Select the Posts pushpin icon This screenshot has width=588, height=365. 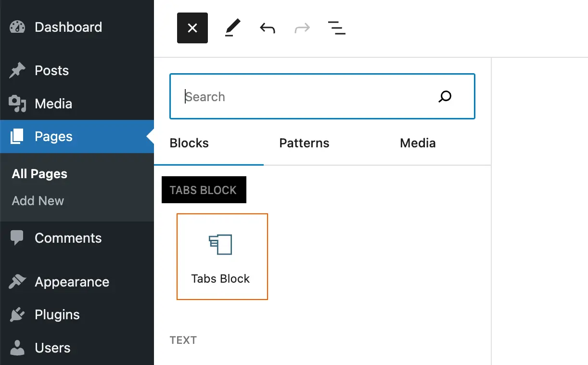[17, 70]
